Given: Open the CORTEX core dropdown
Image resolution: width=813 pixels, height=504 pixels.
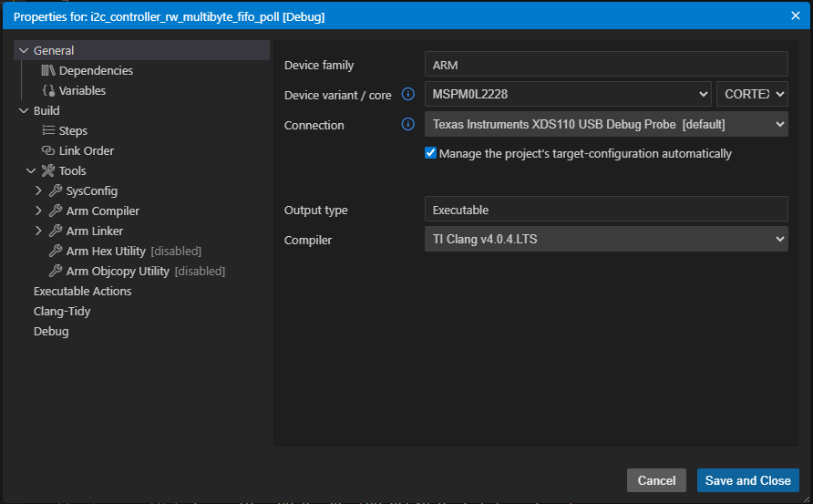Looking at the screenshot, I should 752,94.
